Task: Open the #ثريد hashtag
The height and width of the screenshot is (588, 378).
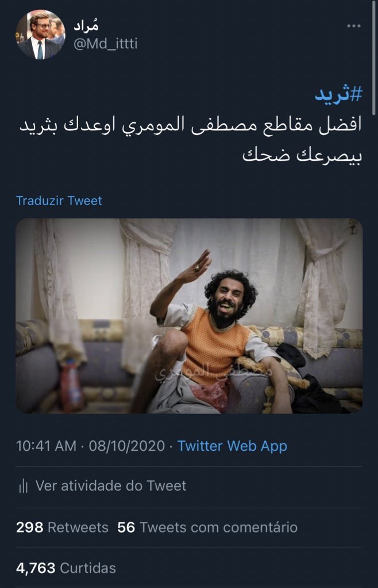Action: click(x=338, y=94)
